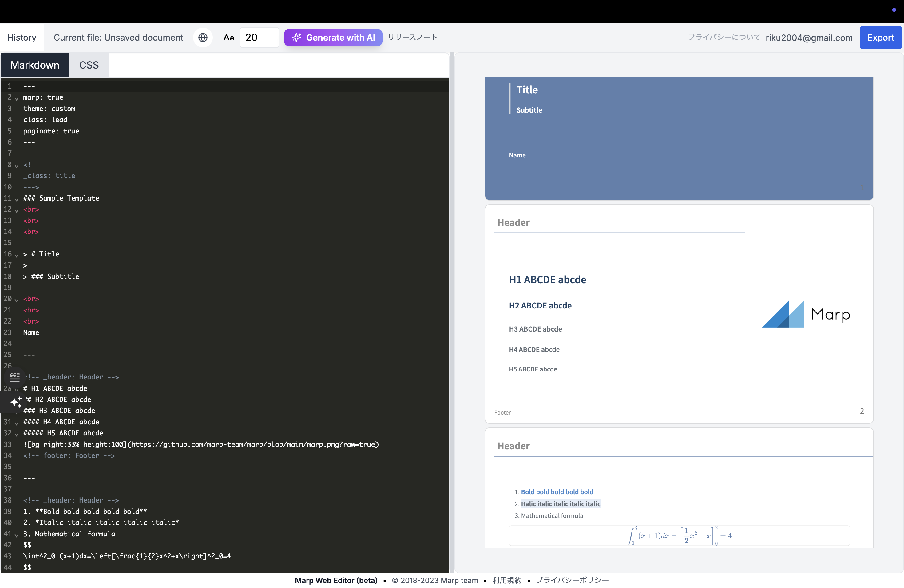Open the History panel

(x=22, y=37)
